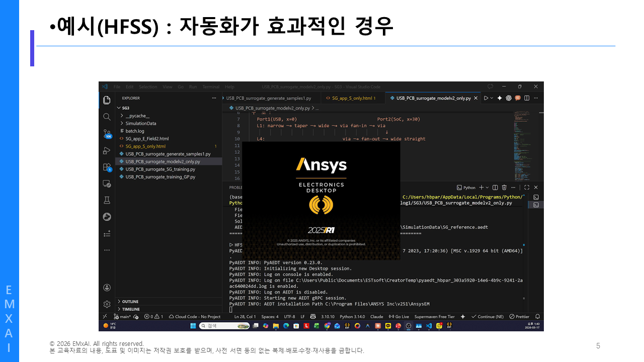644x362 pixels.
Task: Open the Extensions view in activity bar
Action: coord(107,167)
